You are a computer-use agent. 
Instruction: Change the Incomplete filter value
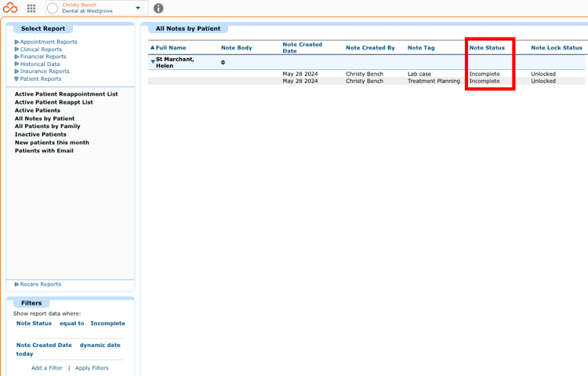click(108, 323)
